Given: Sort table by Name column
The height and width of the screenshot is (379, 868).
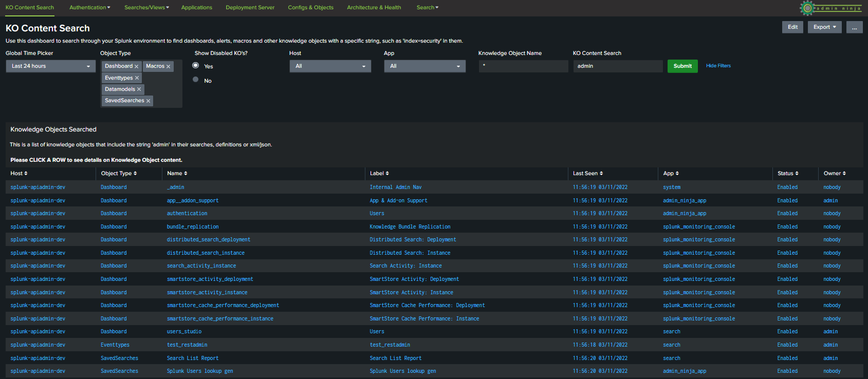Looking at the screenshot, I should tap(177, 174).
